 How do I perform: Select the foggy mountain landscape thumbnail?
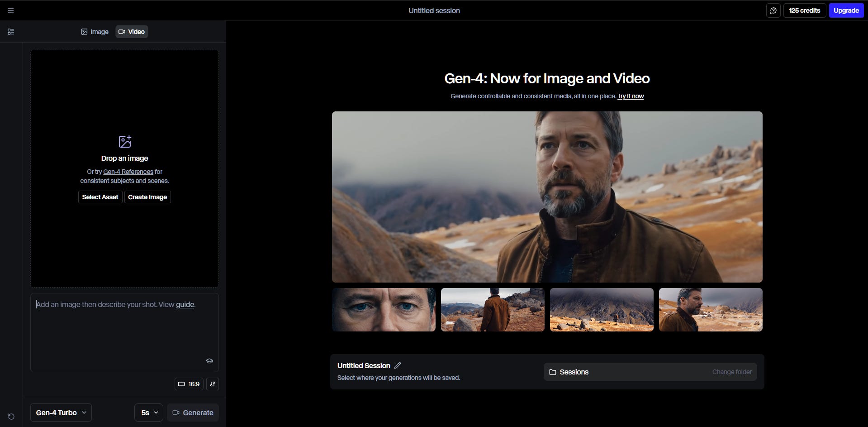602,310
